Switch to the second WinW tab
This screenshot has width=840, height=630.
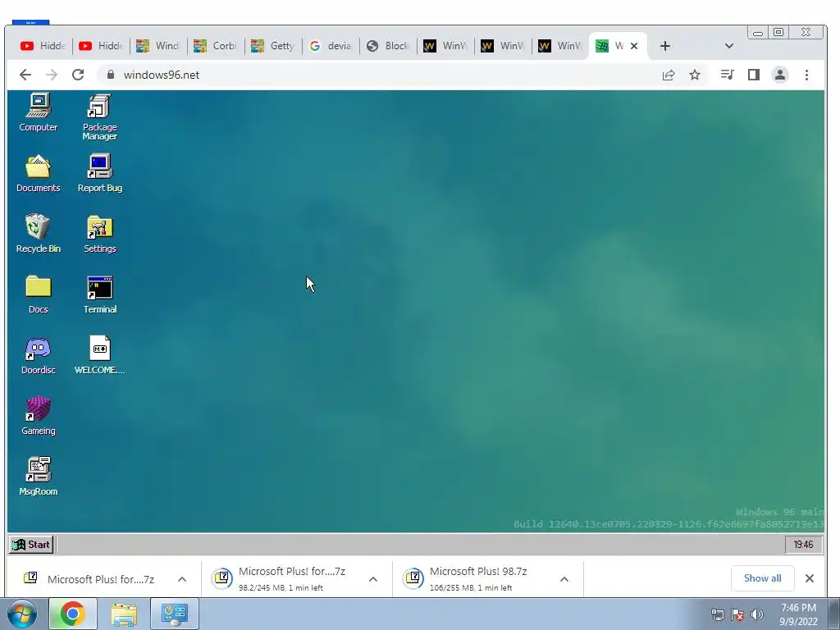[503, 46]
